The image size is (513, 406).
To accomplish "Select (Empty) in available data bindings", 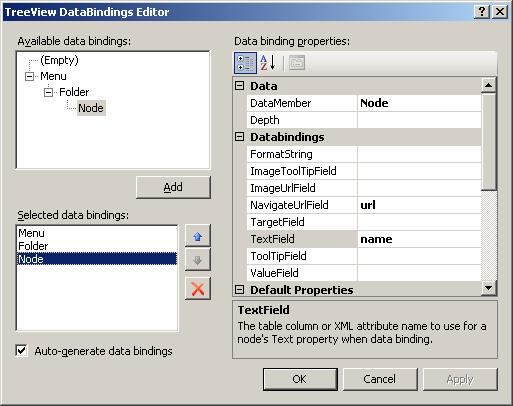I will 59,60.
